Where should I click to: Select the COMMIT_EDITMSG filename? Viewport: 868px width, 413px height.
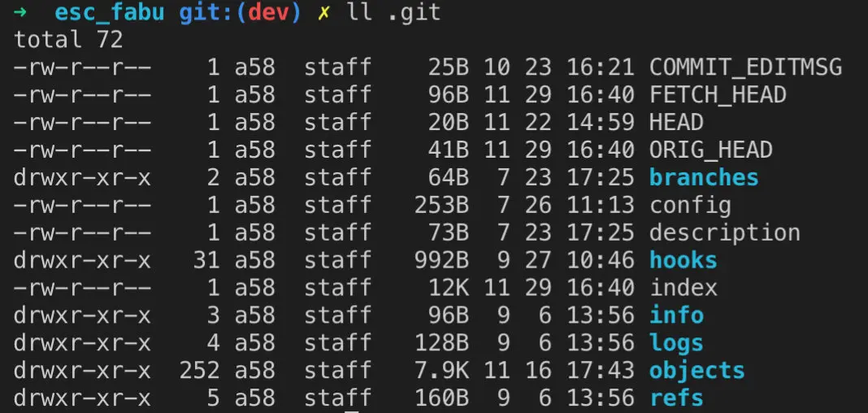pos(745,67)
